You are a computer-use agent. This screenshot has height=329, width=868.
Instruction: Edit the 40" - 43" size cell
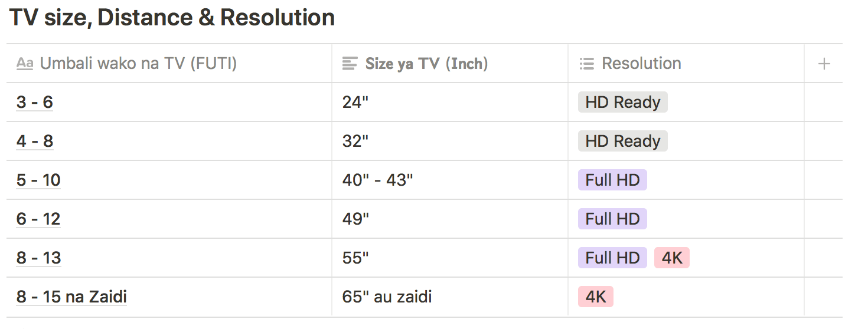[450, 180]
